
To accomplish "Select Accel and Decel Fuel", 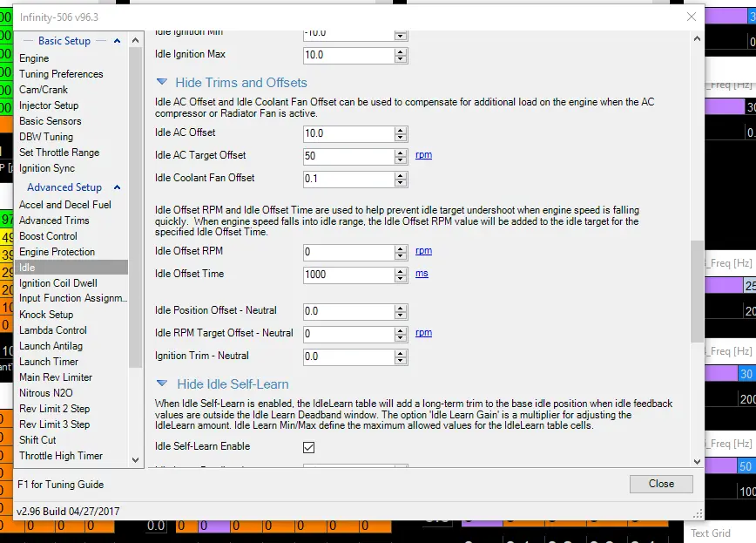I will click(65, 205).
